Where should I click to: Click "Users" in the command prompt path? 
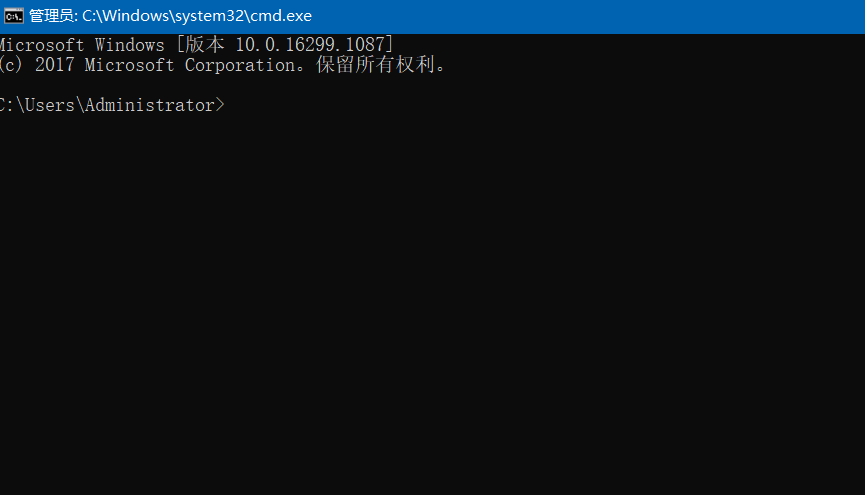pyautogui.click(x=50, y=105)
